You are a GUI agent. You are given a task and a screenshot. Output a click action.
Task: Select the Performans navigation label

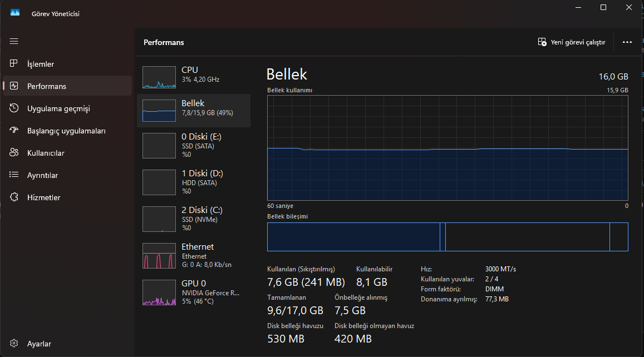click(x=46, y=86)
